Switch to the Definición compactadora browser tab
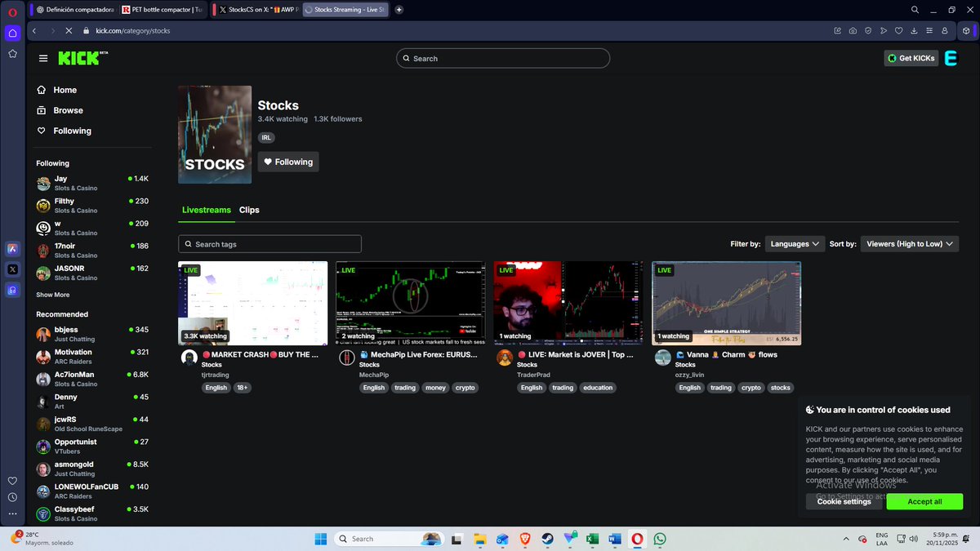 pos(76,10)
